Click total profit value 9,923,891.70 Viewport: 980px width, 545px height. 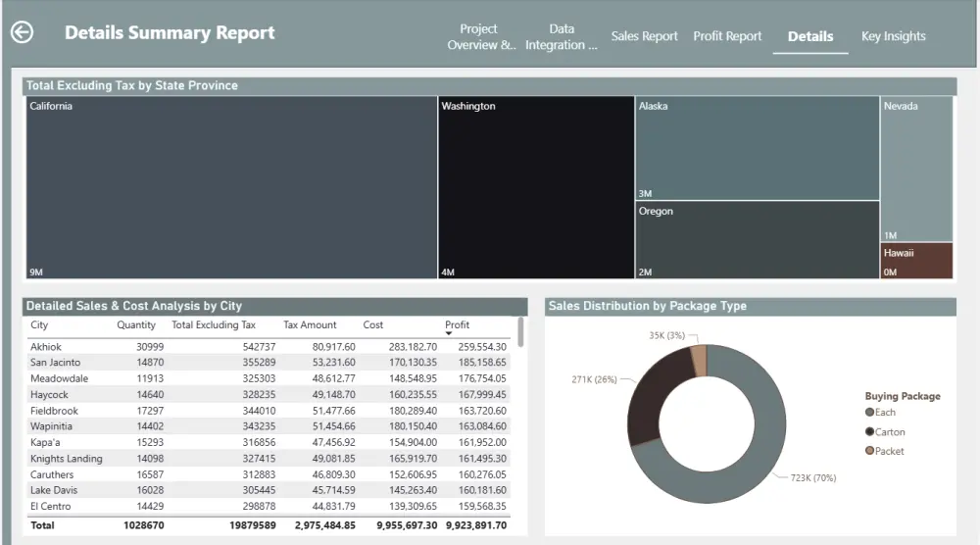point(475,525)
